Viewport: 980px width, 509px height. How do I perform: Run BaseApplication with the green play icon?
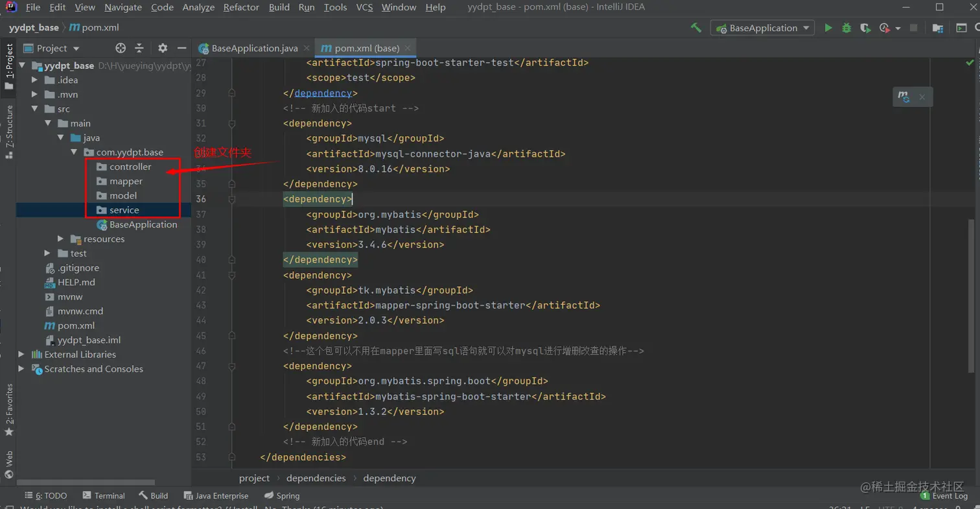point(828,28)
